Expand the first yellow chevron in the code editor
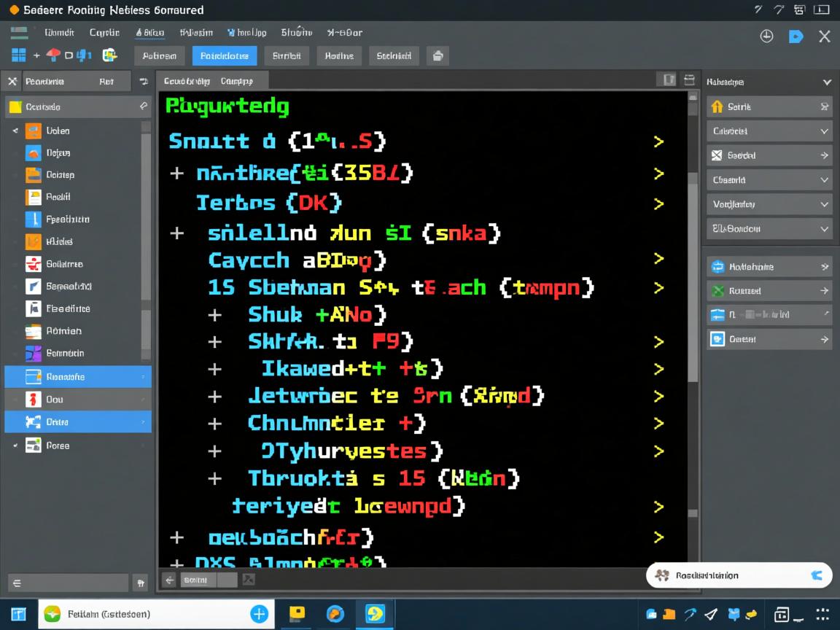 point(658,141)
